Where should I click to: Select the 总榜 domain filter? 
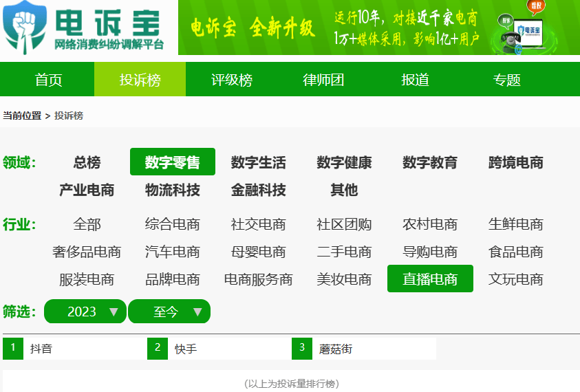click(x=87, y=163)
